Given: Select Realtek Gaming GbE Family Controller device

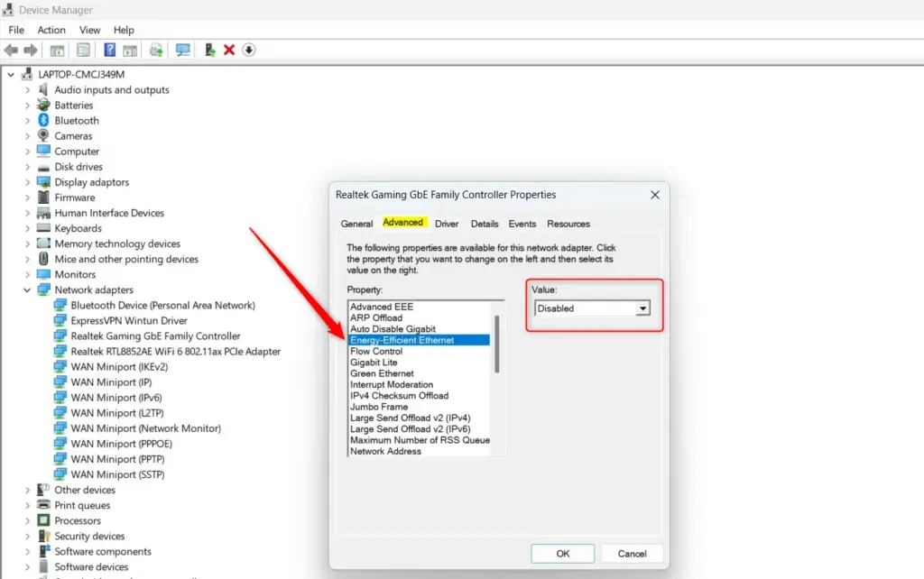Looking at the screenshot, I should tap(155, 335).
